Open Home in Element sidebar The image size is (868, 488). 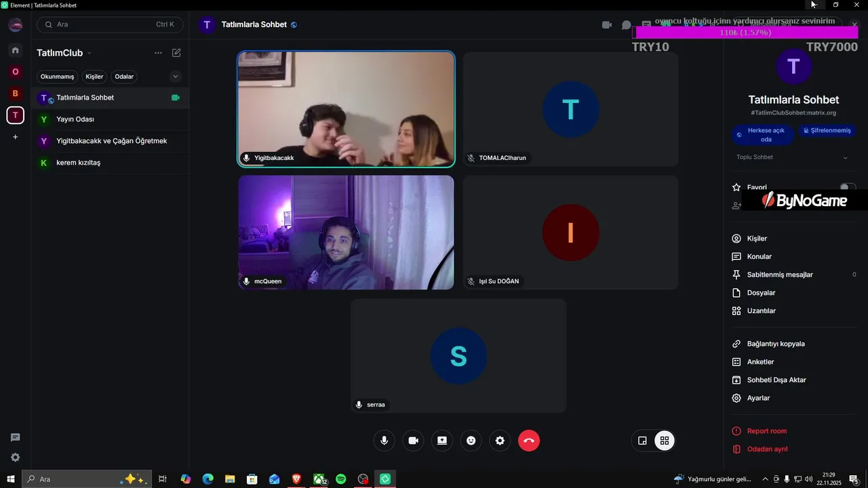(15, 50)
